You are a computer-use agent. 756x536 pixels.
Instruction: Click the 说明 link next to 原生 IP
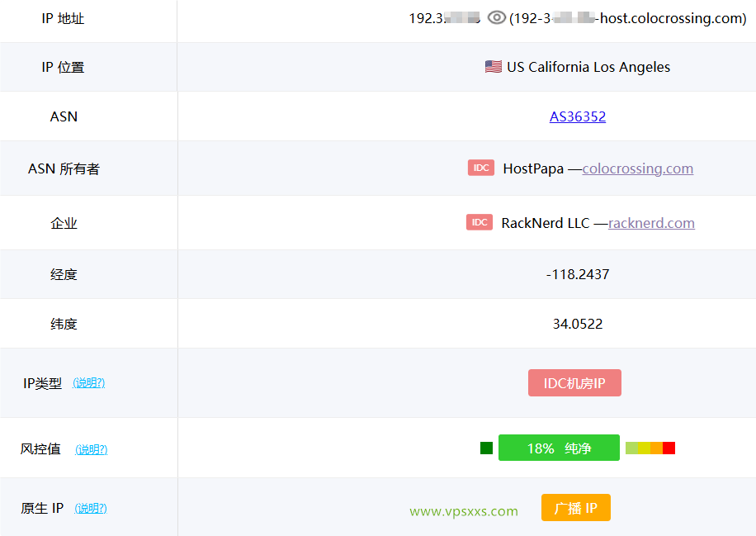(91, 508)
